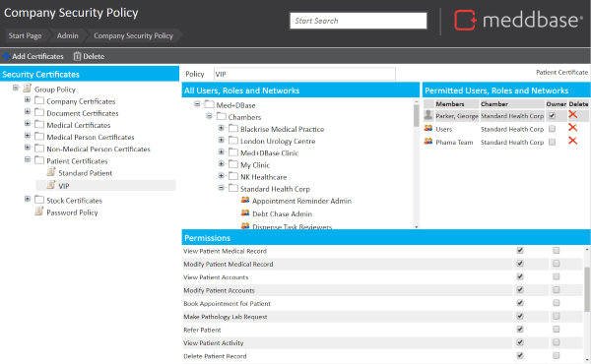Click the Medical Certificates folder icon
Screen dimensions: 591x364
[39, 124]
